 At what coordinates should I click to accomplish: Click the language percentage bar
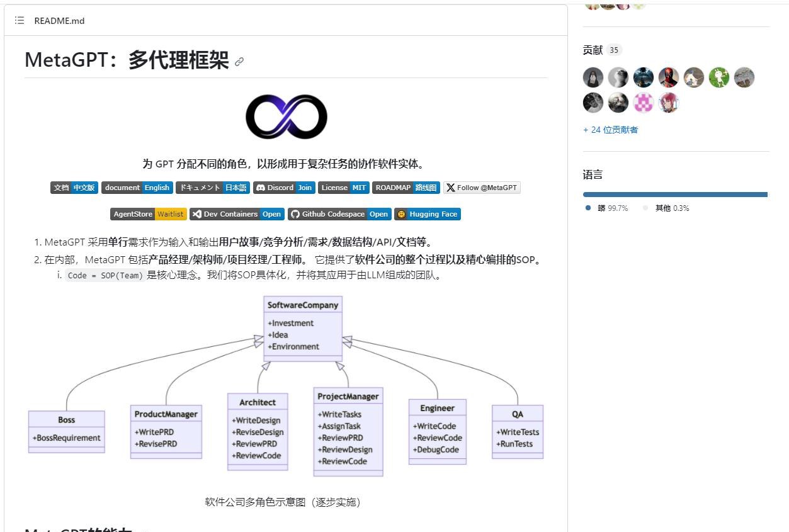(x=675, y=195)
